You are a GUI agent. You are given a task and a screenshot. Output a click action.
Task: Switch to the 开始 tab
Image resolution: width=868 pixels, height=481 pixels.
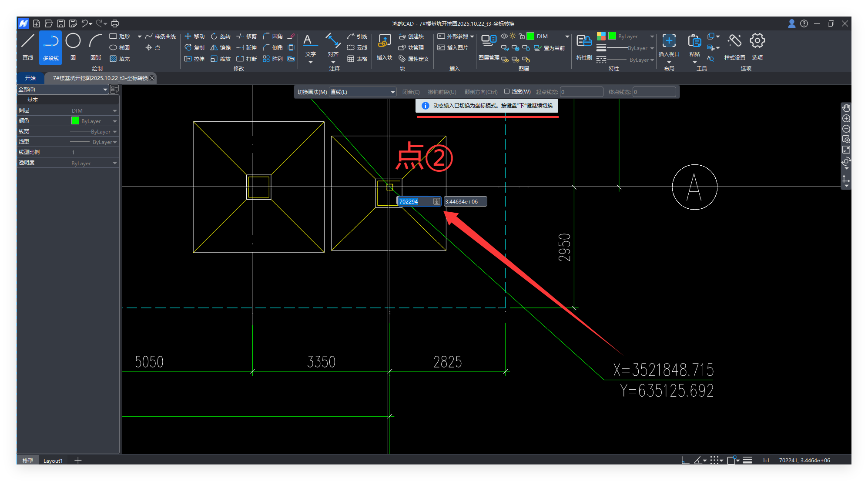coord(30,78)
